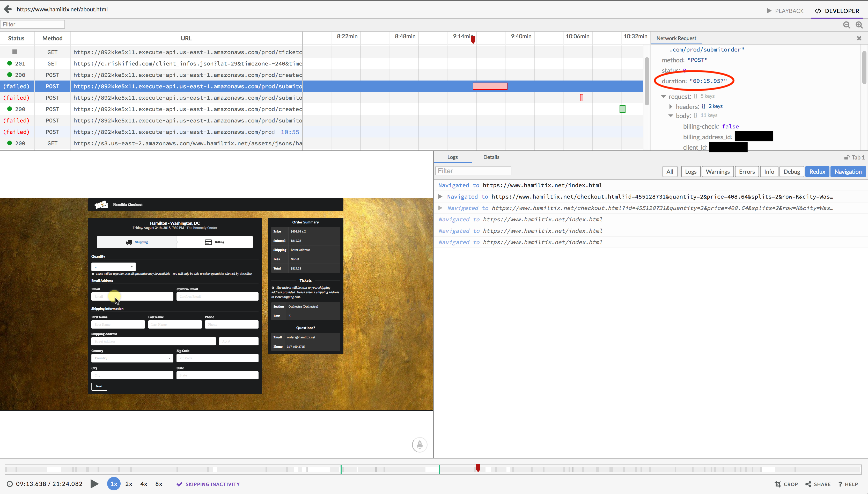Click the Filter input field in console
This screenshot has width=868, height=494.
[x=473, y=171]
